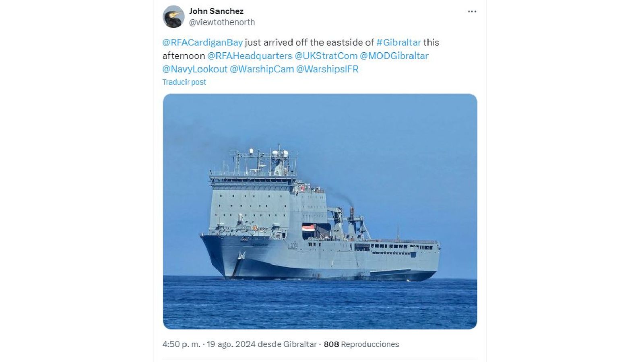Open the @RFAHeadquarters mention
The width and height of the screenshot is (644, 362).
tap(250, 56)
